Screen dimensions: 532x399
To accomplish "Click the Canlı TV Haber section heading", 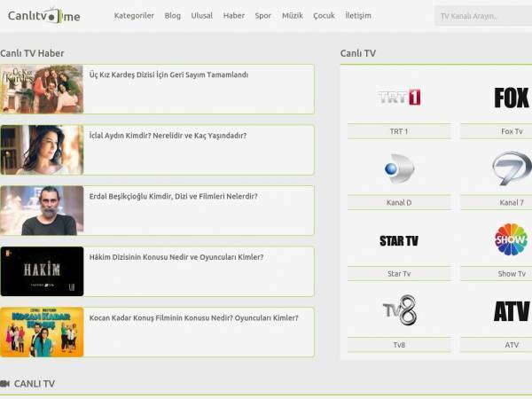I will pyautogui.click(x=32, y=53).
